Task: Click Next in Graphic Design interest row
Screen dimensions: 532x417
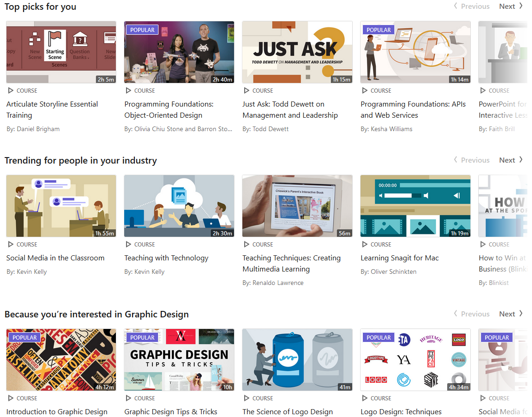Action: (511, 314)
